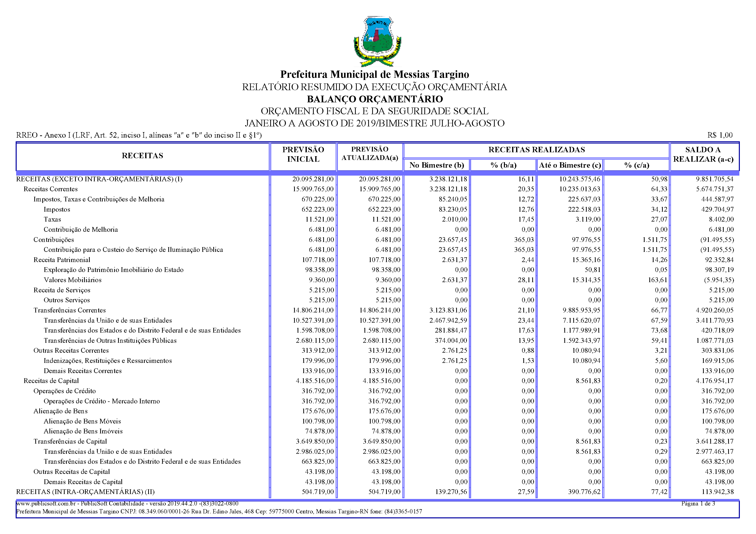Screen dimensions: 756x534
Task: Click the RECEITAS (INTRA-ORÇAMENTÁRIAS) (II) row label
Action: pyautogui.click(x=85, y=492)
